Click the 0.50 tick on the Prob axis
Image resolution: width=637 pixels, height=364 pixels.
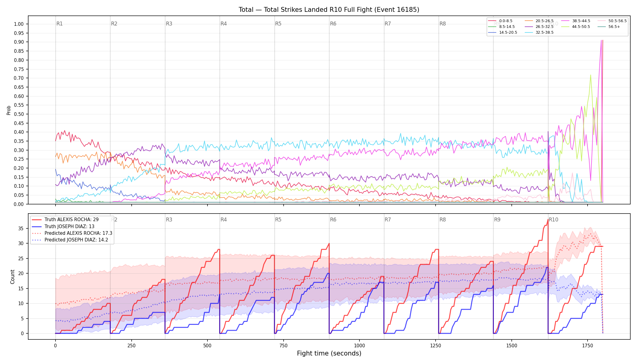19,114
